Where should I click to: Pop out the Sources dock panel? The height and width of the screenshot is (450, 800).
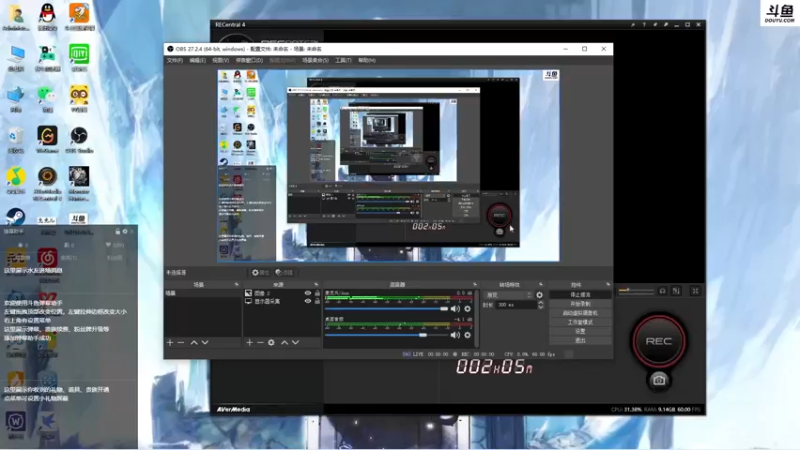click(x=316, y=284)
